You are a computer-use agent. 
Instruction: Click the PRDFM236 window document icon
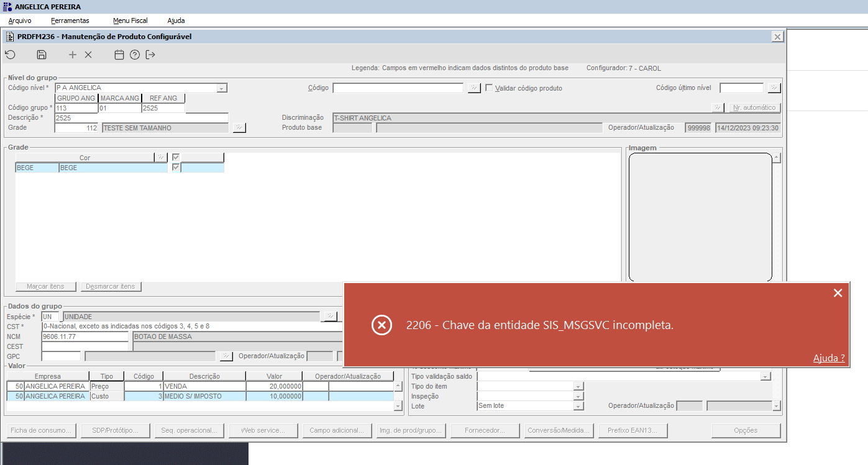click(x=10, y=37)
